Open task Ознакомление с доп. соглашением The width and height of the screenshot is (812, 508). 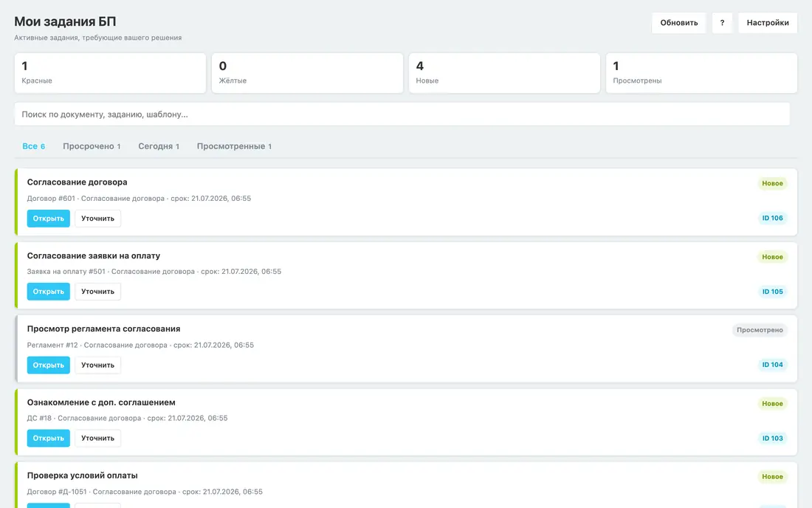pos(48,438)
